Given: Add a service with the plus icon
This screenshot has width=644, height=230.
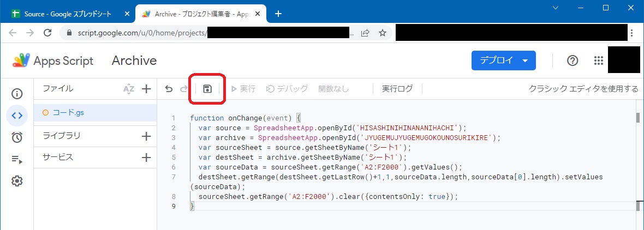Looking at the screenshot, I should click(146, 157).
